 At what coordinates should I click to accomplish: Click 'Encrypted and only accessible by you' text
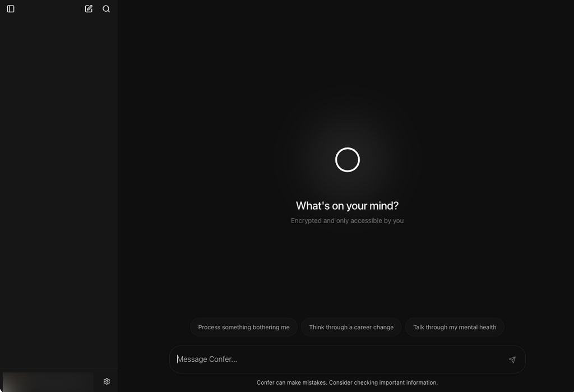[x=347, y=221]
